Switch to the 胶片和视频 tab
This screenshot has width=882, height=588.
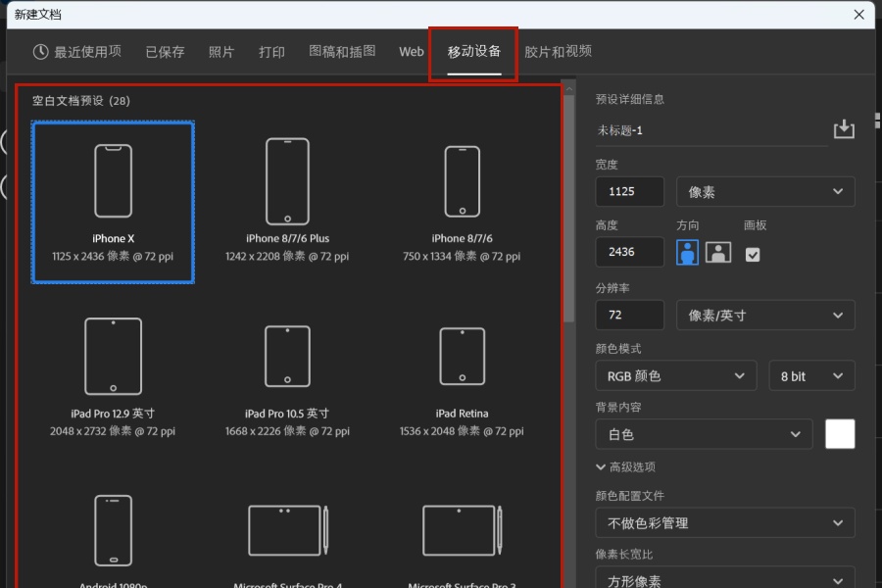coord(558,52)
